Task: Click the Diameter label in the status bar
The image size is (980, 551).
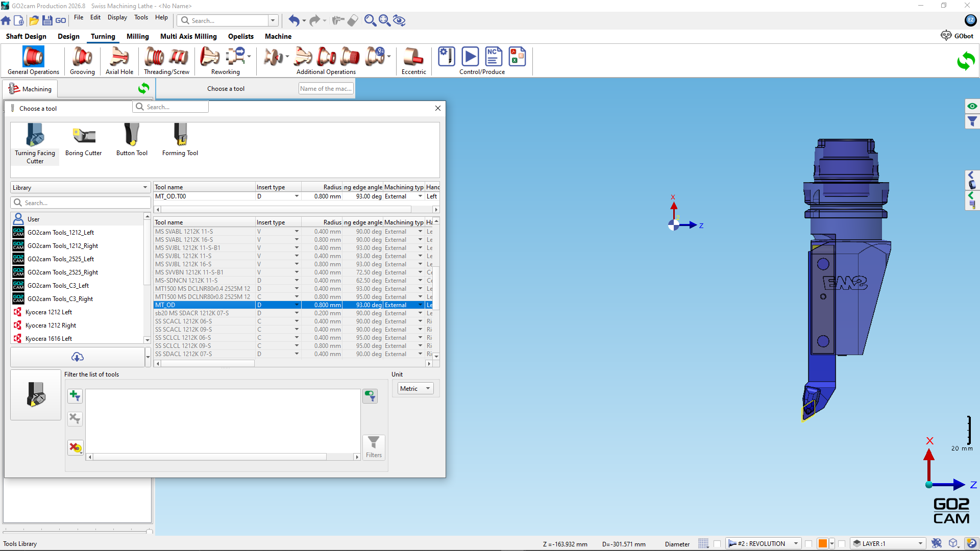Action: 677,544
